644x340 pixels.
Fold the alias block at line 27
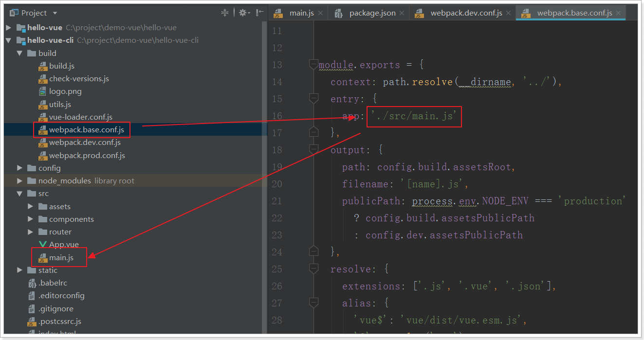coord(314,303)
